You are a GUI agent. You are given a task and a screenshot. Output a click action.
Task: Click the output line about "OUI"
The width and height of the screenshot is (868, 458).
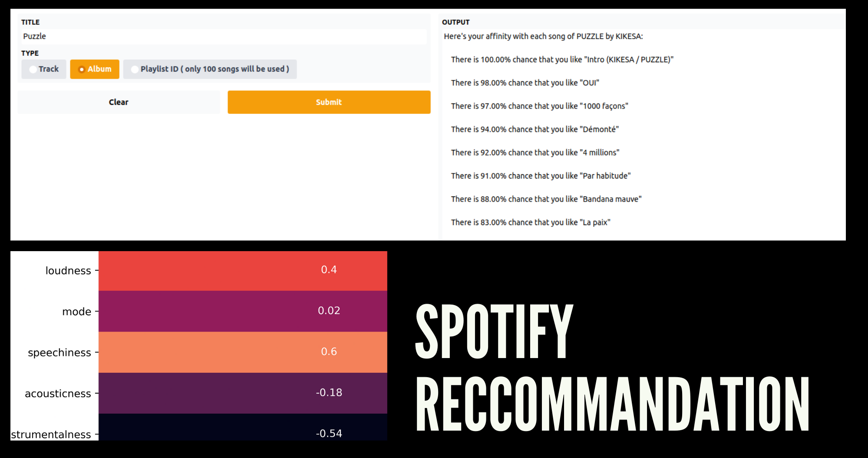pyautogui.click(x=525, y=83)
